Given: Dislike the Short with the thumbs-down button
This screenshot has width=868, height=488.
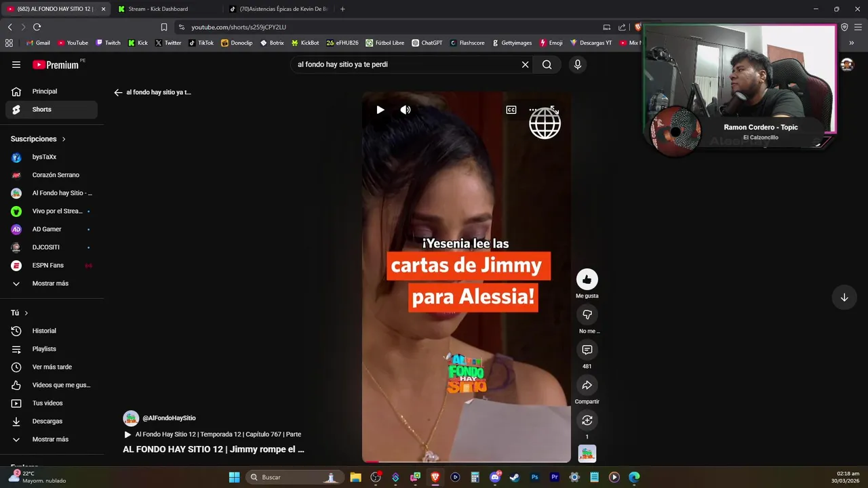Looking at the screenshot, I should pos(587,314).
